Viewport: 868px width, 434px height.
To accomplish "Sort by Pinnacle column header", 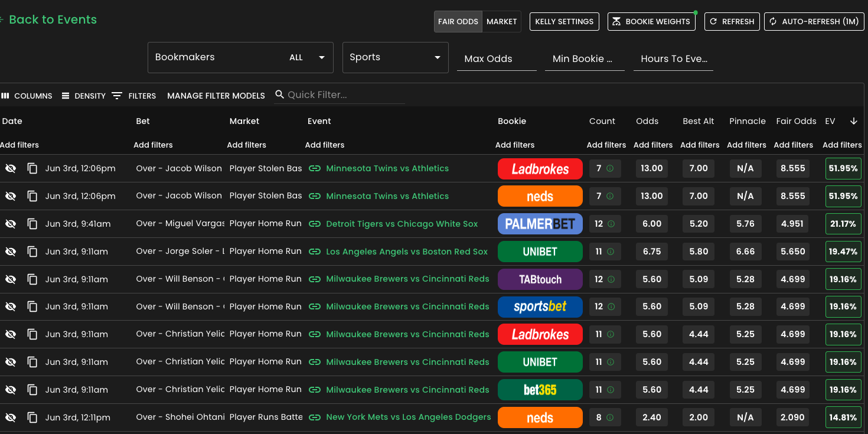I will [747, 121].
